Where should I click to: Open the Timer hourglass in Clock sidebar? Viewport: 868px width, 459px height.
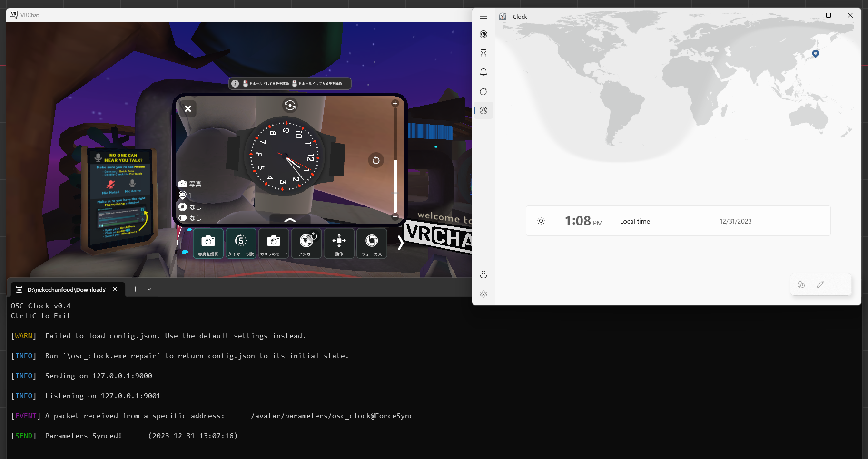[483, 53]
